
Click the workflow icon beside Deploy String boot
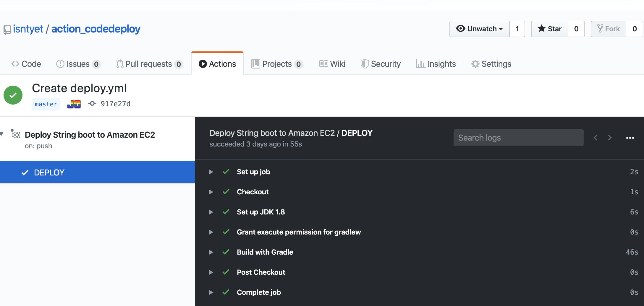[x=15, y=134]
